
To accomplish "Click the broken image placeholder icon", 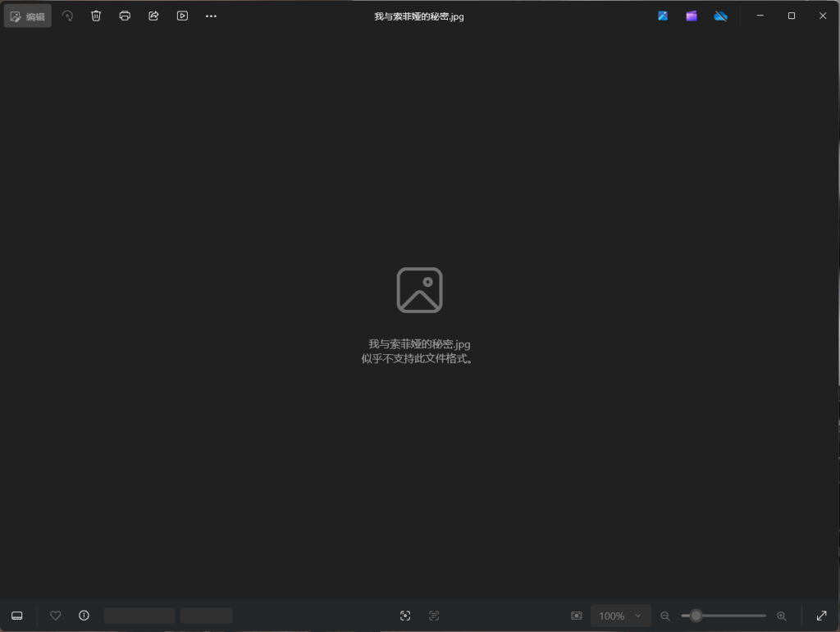I will 419,290.
